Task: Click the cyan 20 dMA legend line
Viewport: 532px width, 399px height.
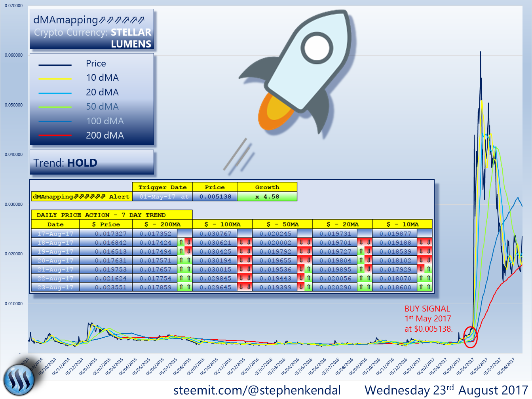Action: tap(55, 93)
